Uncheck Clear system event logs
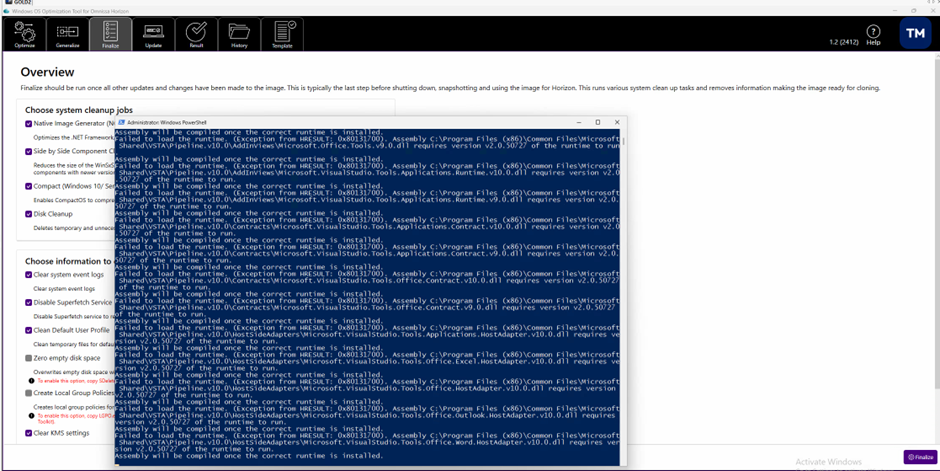This screenshot has width=940, height=471. (29, 275)
